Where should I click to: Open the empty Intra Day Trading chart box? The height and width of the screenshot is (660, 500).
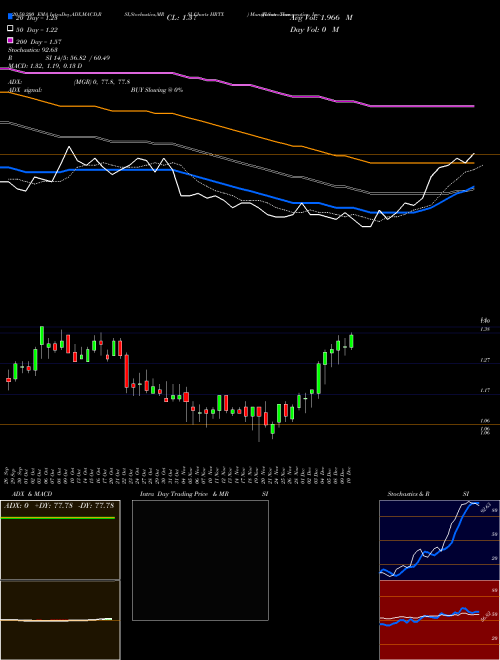click(200, 560)
